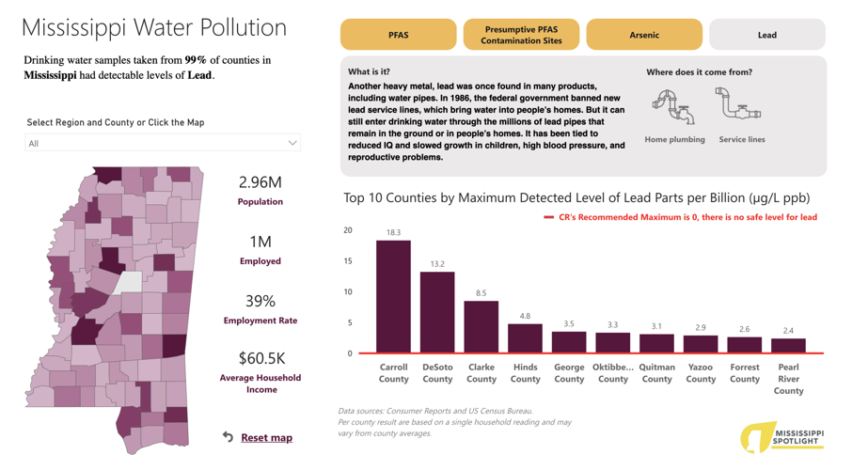
Task: Click the light gray county on map
Action: pyautogui.click(x=127, y=282)
